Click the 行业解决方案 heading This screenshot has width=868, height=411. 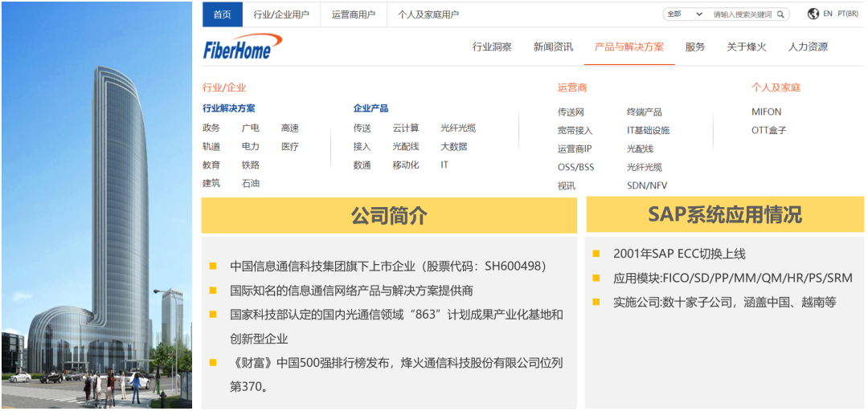tap(228, 108)
